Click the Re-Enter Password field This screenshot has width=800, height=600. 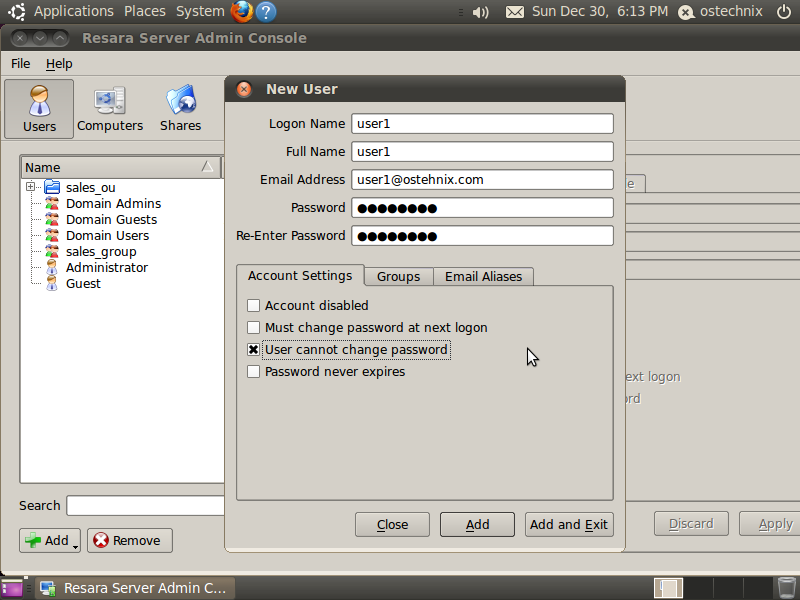[482, 236]
